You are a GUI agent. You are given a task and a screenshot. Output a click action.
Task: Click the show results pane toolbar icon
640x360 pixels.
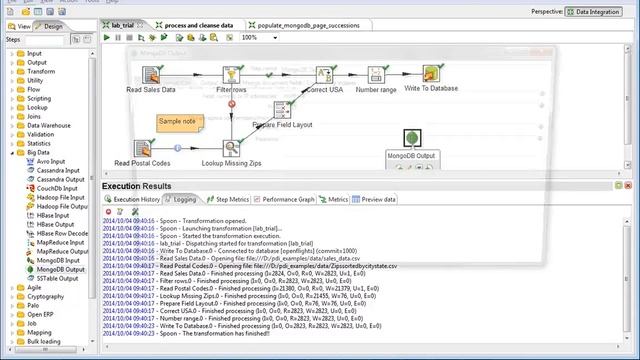click(229, 38)
